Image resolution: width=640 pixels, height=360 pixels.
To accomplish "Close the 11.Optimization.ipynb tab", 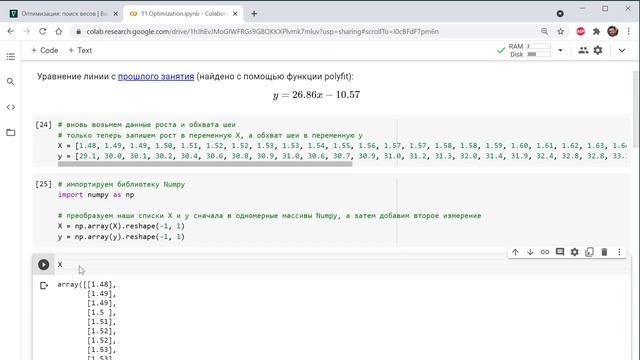I will 235,13.
